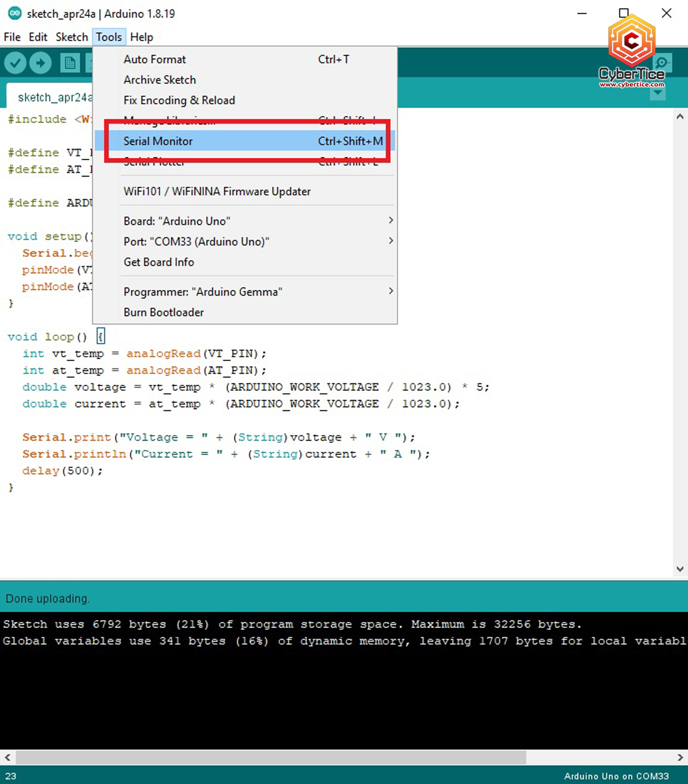The height and width of the screenshot is (784, 688).
Task: Click "Global variables use 341 bytes" console line
Action: pos(344,641)
